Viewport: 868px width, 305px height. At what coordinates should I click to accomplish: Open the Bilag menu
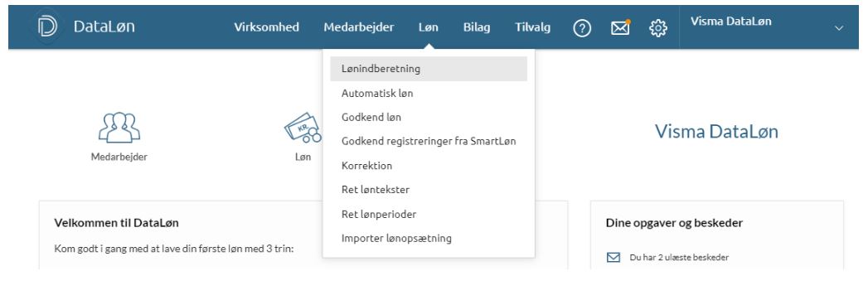pos(477,27)
